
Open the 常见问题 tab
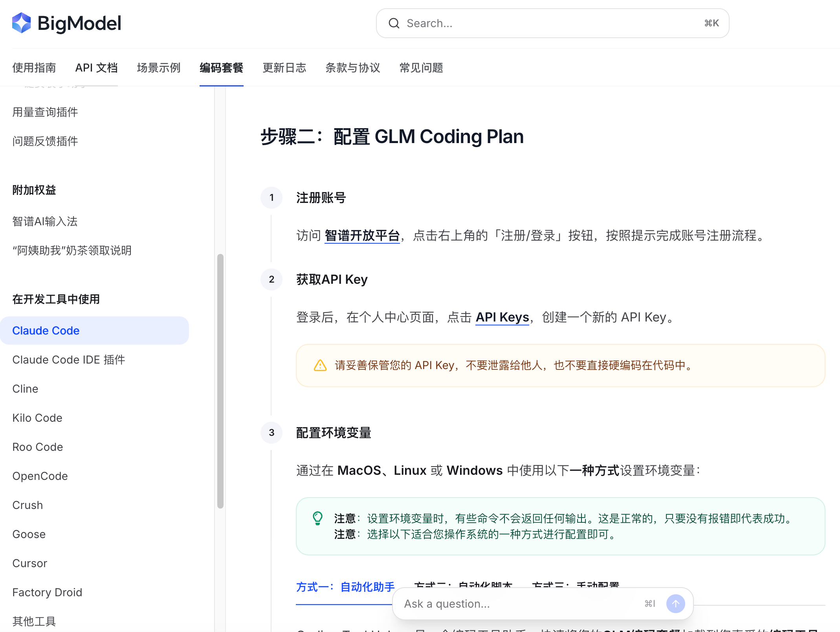coord(421,68)
